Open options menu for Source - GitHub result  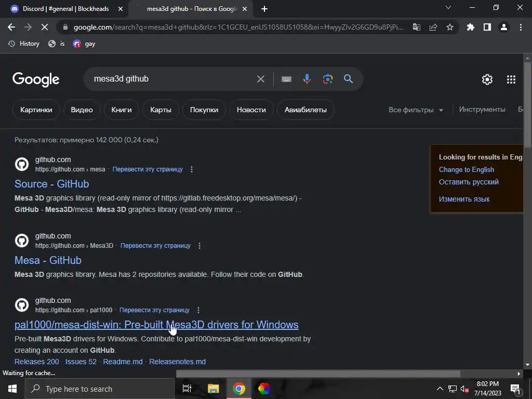click(192, 169)
